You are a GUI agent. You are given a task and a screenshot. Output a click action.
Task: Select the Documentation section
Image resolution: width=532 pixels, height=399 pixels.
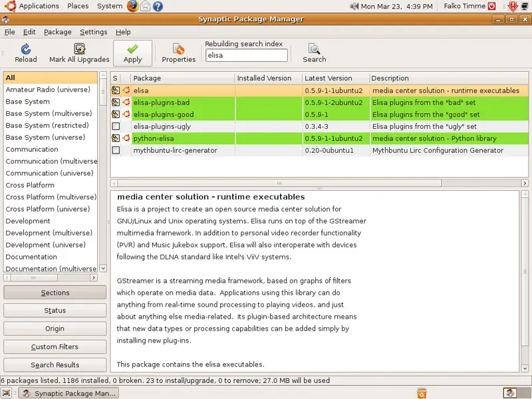click(x=51, y=257)
